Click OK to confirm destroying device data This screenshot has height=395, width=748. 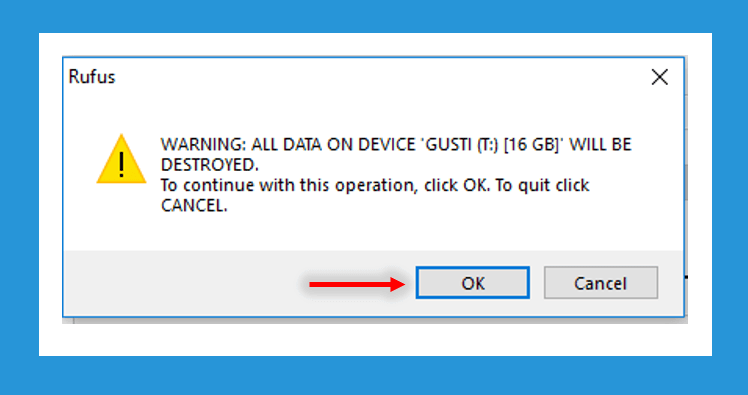[472, 283]
